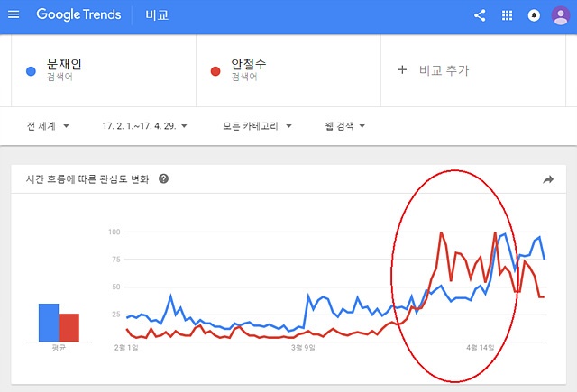
Task: Click the Google Trends logo
Action: [x=78, y=14]
